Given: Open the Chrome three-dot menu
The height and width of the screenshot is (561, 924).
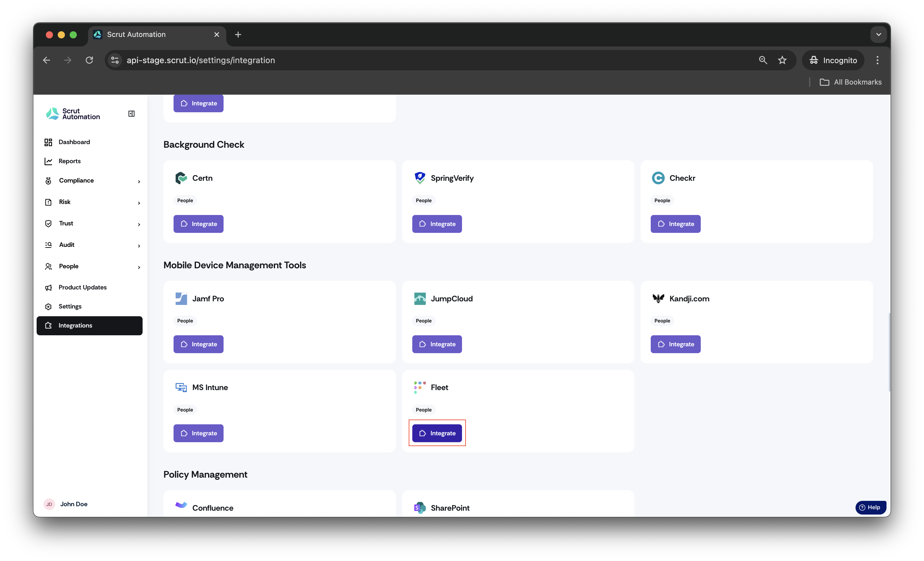Looking at the screenshot, I should (878, 60).
